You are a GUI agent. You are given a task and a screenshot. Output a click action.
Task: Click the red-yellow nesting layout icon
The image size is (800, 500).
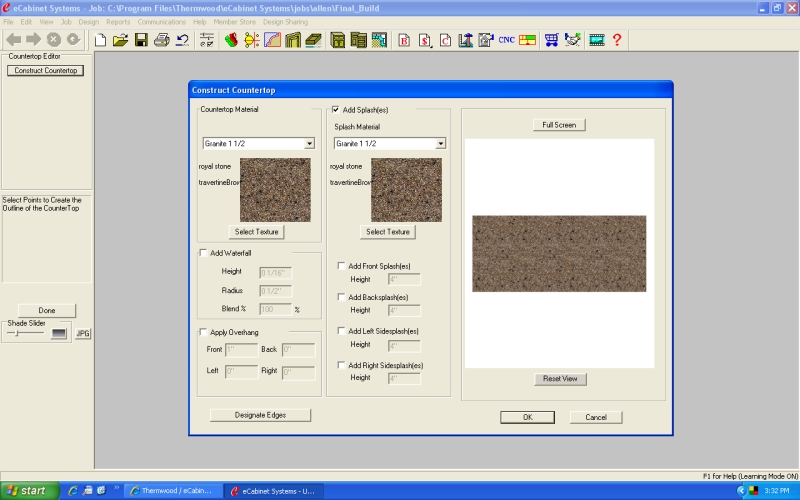pos(527,40)
